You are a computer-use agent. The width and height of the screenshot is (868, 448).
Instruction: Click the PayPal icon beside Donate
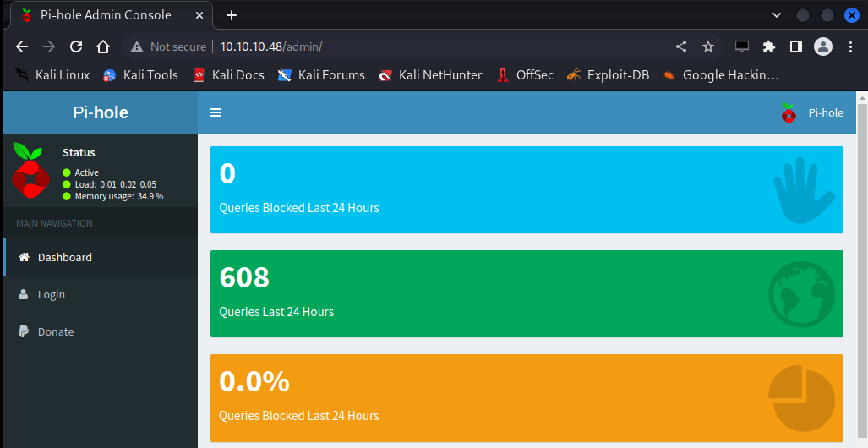click(x=24, y=331)
